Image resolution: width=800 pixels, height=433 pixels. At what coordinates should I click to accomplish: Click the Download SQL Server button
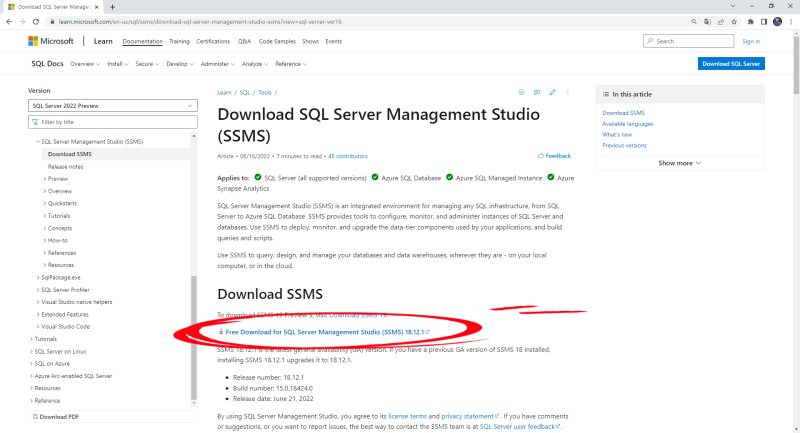tap(731, 64)
